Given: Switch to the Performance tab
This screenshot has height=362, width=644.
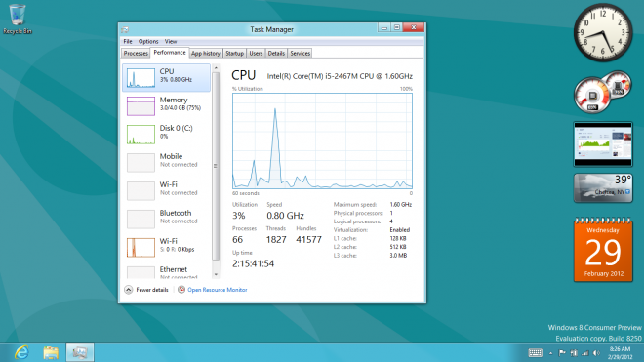Looking at the screenshot, I should (x=170, y=53).
